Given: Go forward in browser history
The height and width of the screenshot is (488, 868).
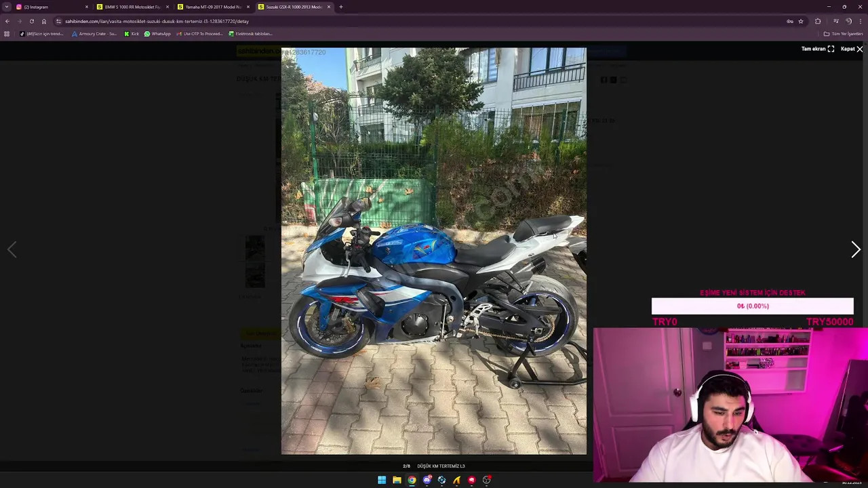Looking at the screenshot, I should (19, 21).
